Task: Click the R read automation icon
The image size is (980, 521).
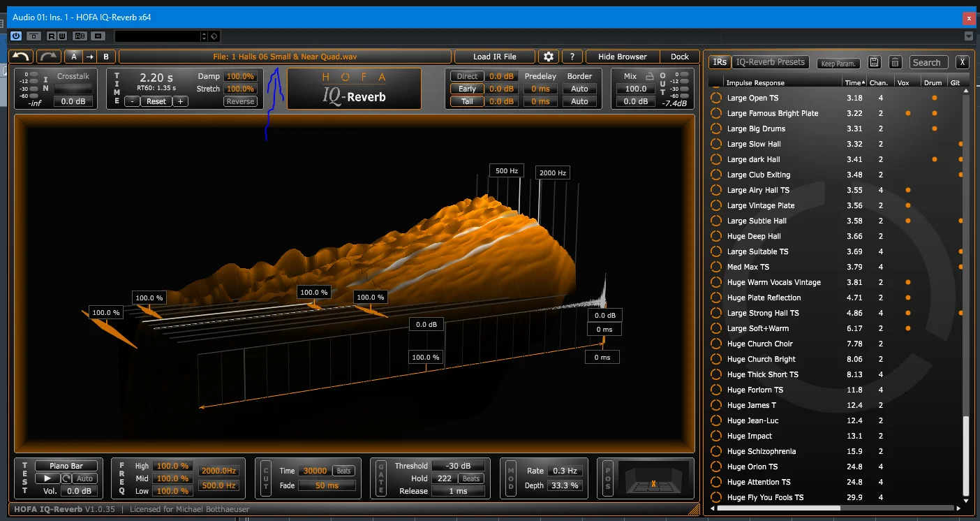Action: click(53, 36)
